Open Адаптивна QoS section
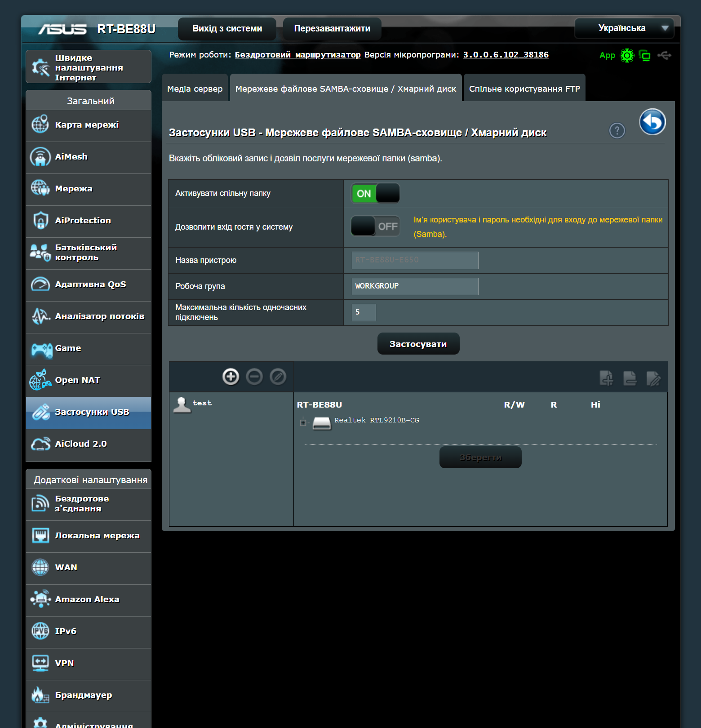This screenshot has width=701, height=728. point(89,285)
